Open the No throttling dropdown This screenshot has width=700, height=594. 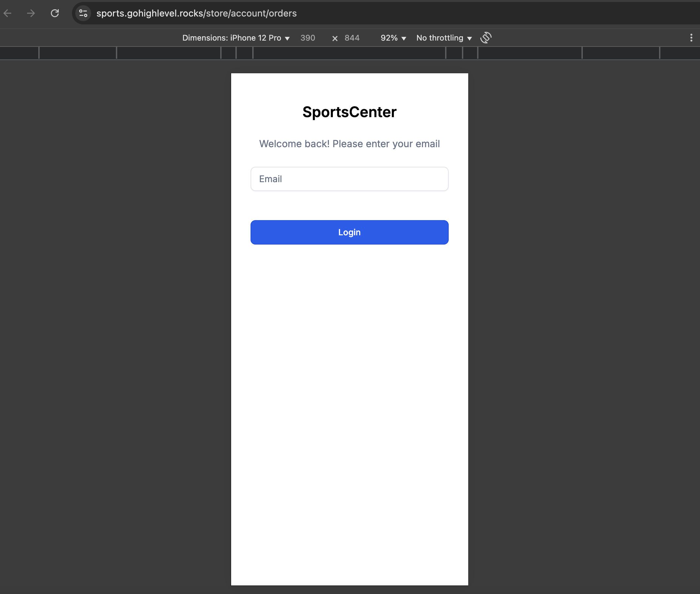tap(444, 38)
